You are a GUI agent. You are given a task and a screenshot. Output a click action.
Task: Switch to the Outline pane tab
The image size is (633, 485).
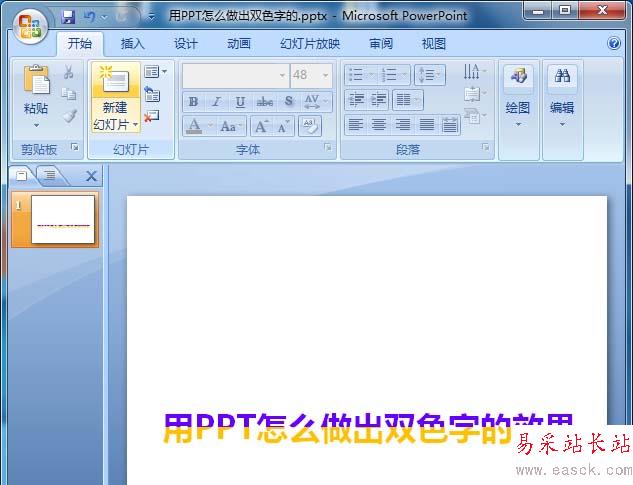pyautogui.click(x=50, y=175)
